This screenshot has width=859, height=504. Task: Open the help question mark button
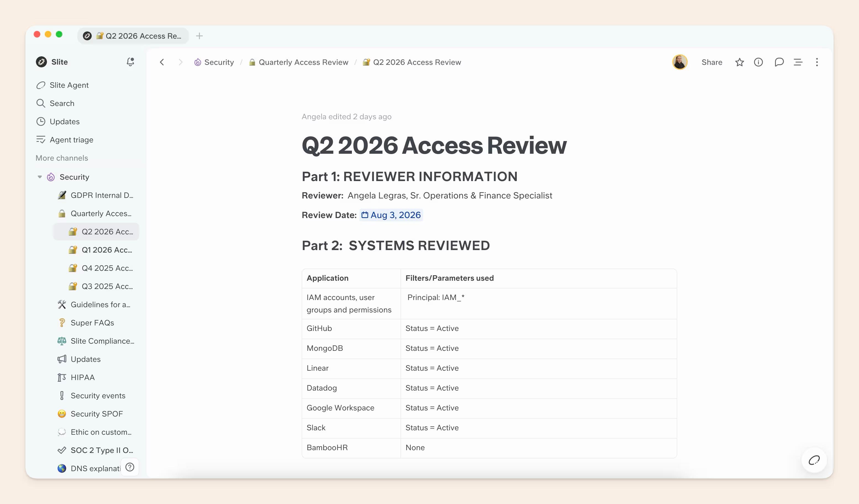pyautogui.click(x=130, y=467)
